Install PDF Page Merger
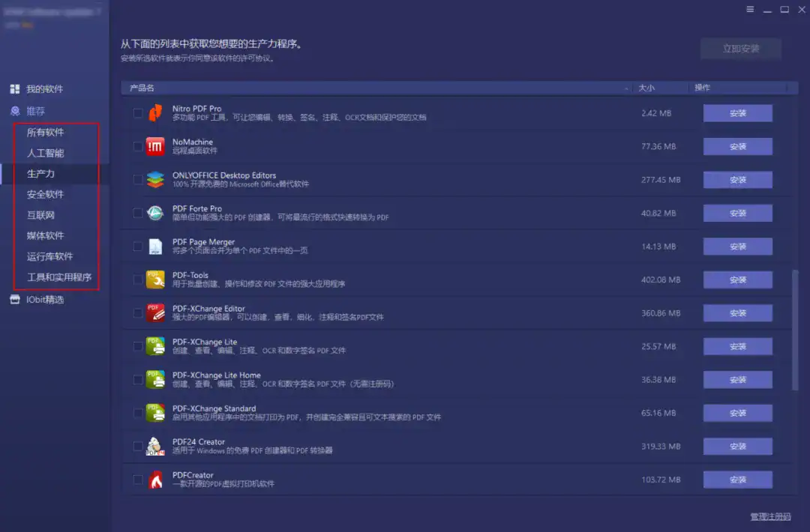The width and height of the screenshot is (810, 532). tap(738, 246)
